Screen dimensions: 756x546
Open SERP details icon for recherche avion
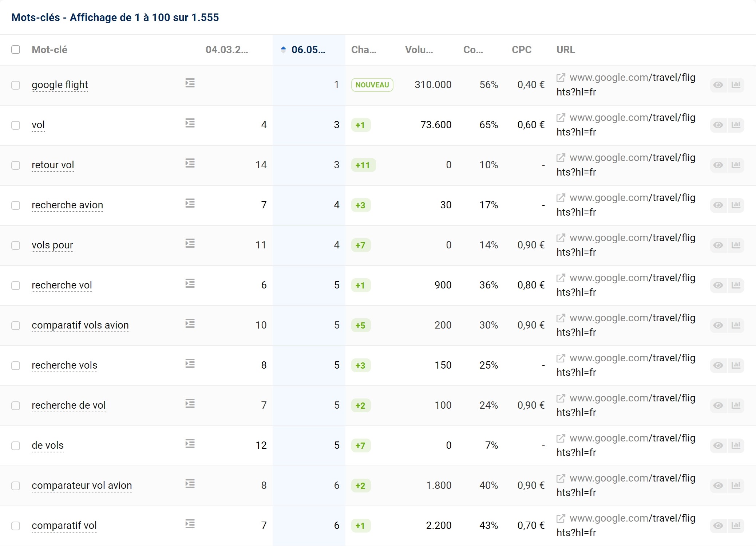(x=190, y=203)
